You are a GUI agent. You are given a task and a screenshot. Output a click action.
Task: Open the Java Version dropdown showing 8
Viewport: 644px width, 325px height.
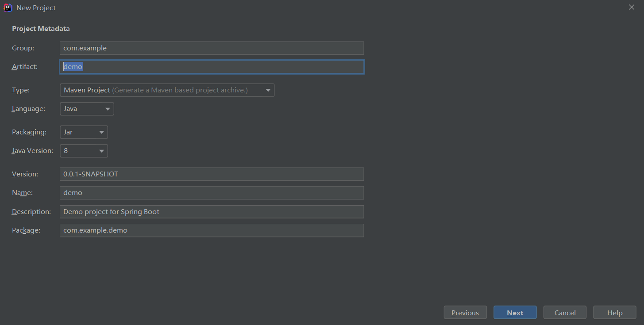(84, 151)
